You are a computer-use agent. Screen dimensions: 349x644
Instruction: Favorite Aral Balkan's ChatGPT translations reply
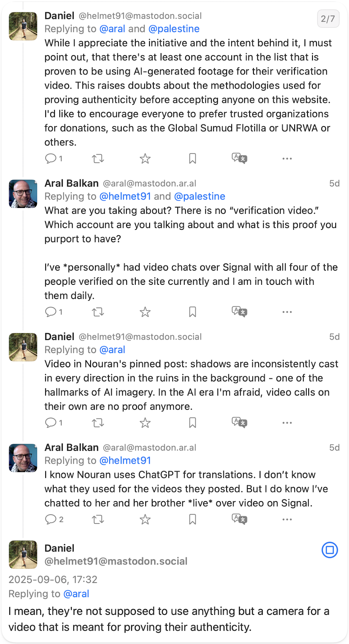click(x=145, y=519)
